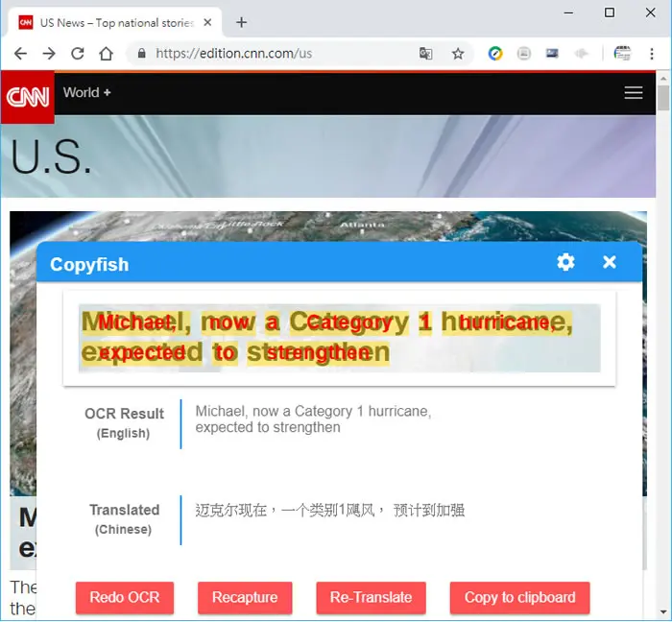Screen dimensions: 672x622
Task: Reload the page
Action: click(77, 54)
